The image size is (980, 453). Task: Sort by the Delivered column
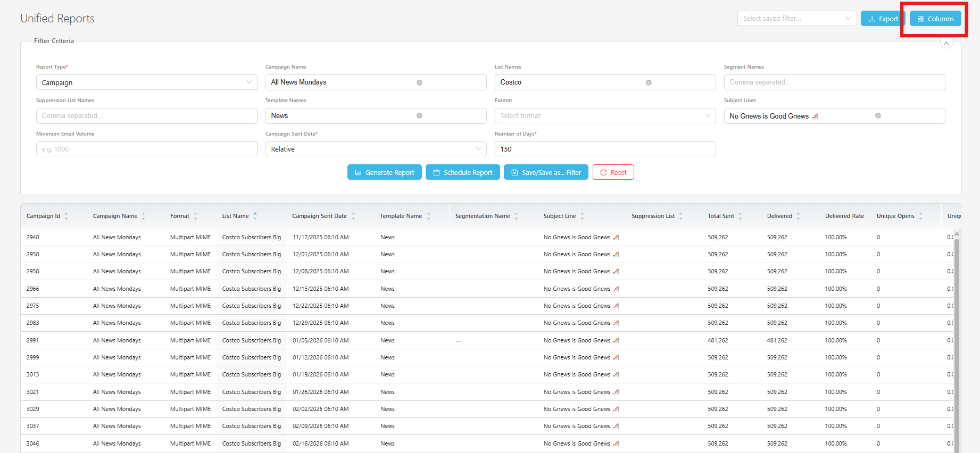tap(798, 216)
